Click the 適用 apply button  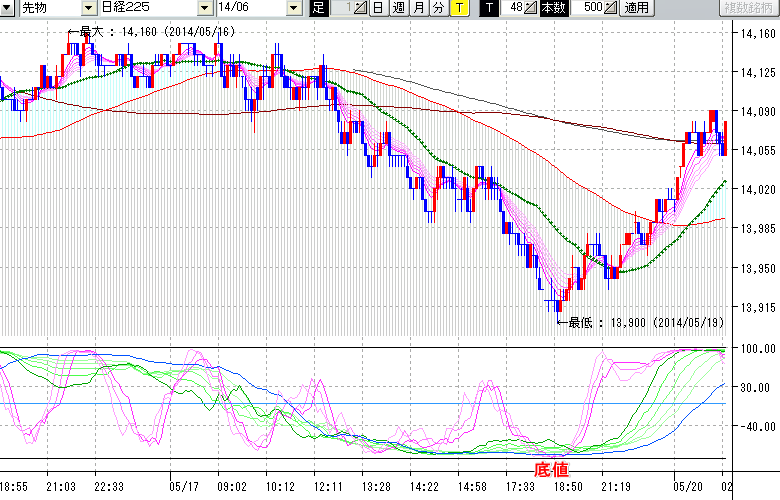coord(636,8)
